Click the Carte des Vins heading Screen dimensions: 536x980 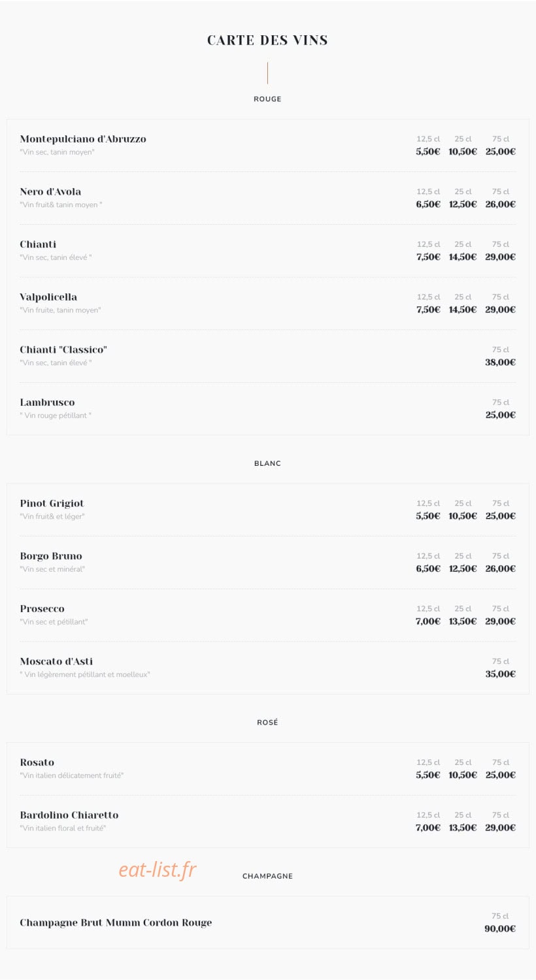point(267,40)
